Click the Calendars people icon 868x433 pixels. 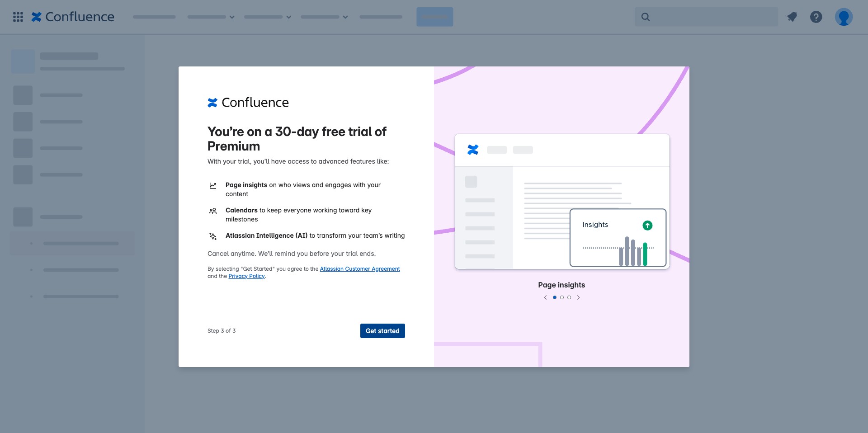(213, 211)
